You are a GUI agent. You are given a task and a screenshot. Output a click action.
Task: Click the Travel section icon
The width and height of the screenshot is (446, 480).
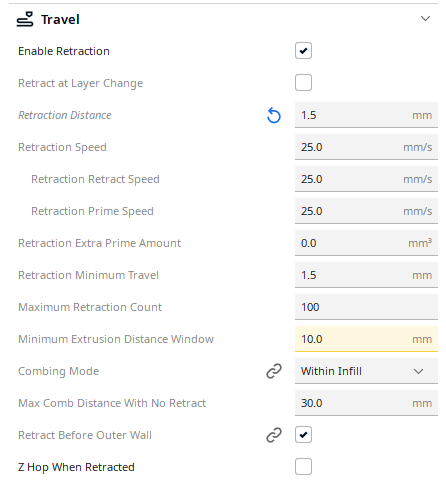(x=25, y=19)
